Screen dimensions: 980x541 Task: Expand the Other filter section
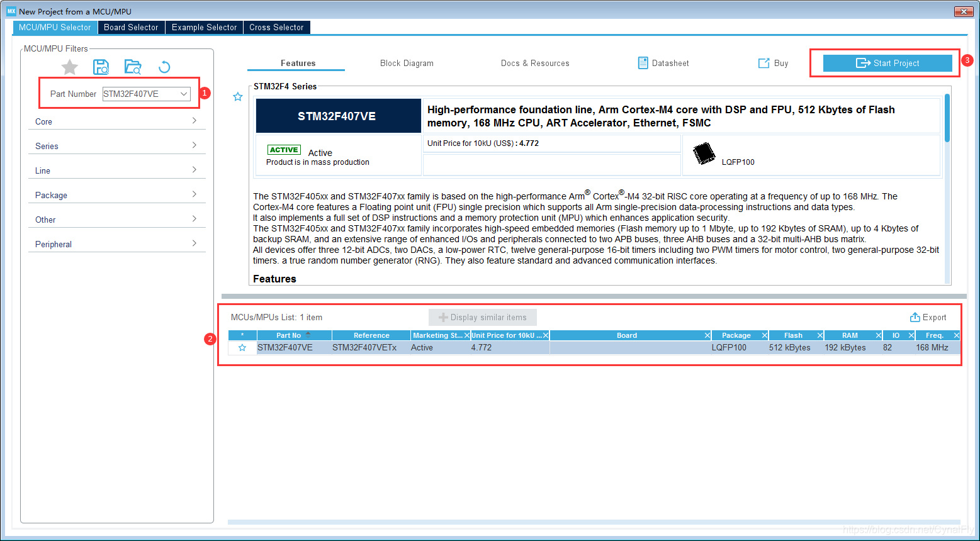click(x=116, y=219)
